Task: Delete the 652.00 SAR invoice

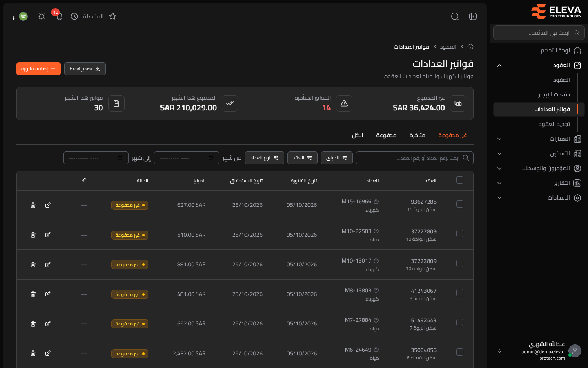Action: click(33, 324)
